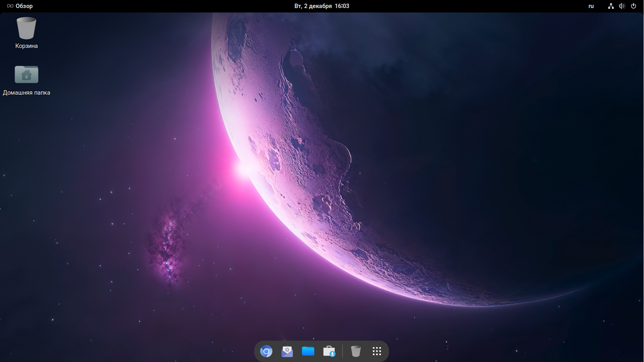Image resolution: width=644 pixels, height=362 pixels.
Task: Click the Корзина text label
Action: point(27,46)
